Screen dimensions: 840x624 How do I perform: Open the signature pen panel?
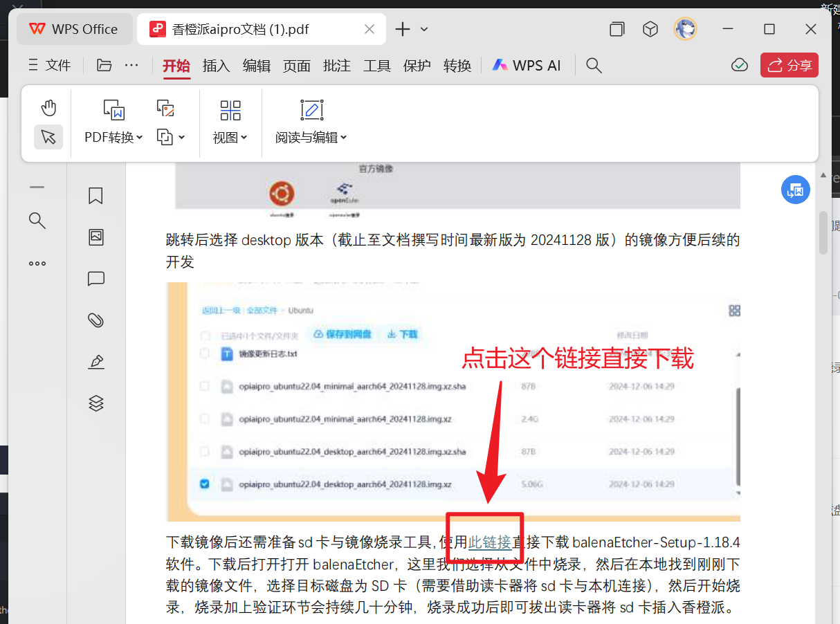tap(96, 361)
